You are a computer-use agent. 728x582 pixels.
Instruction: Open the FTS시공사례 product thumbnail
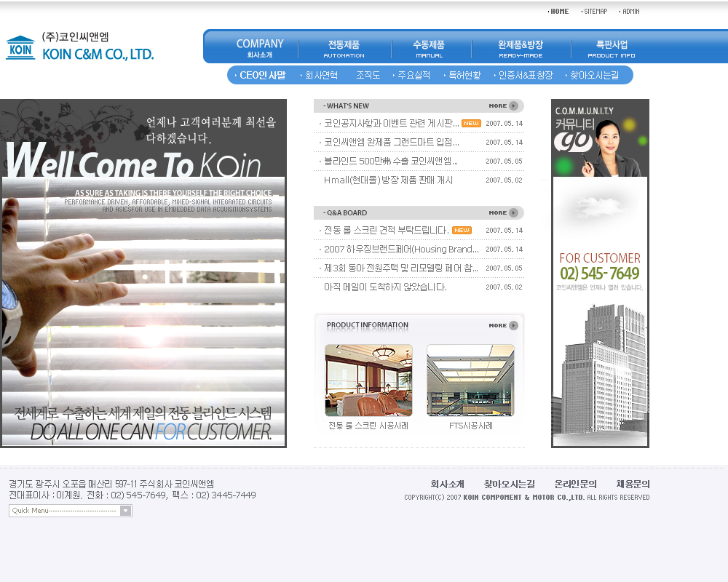tap(470, 380)
